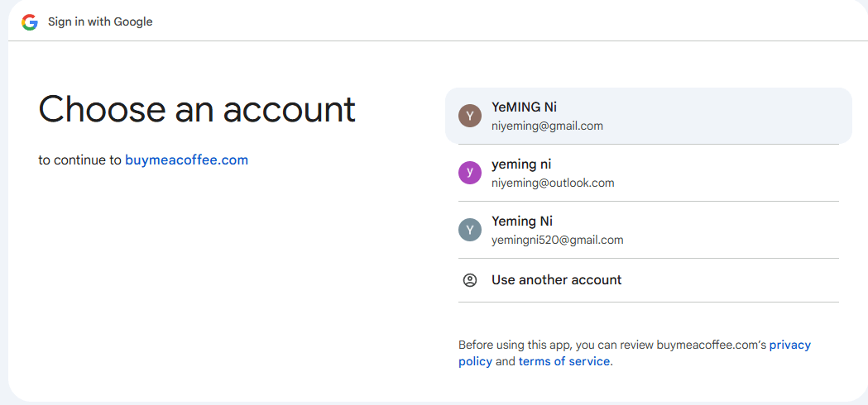Click the yemingni520@gmail.com email address
The image size is (868, 405).
click(558, 241)
